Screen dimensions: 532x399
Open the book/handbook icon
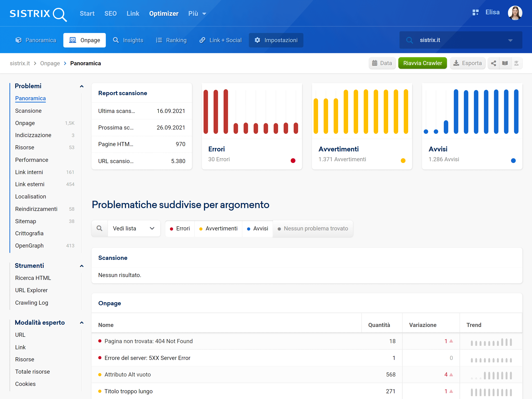point(505,63)
